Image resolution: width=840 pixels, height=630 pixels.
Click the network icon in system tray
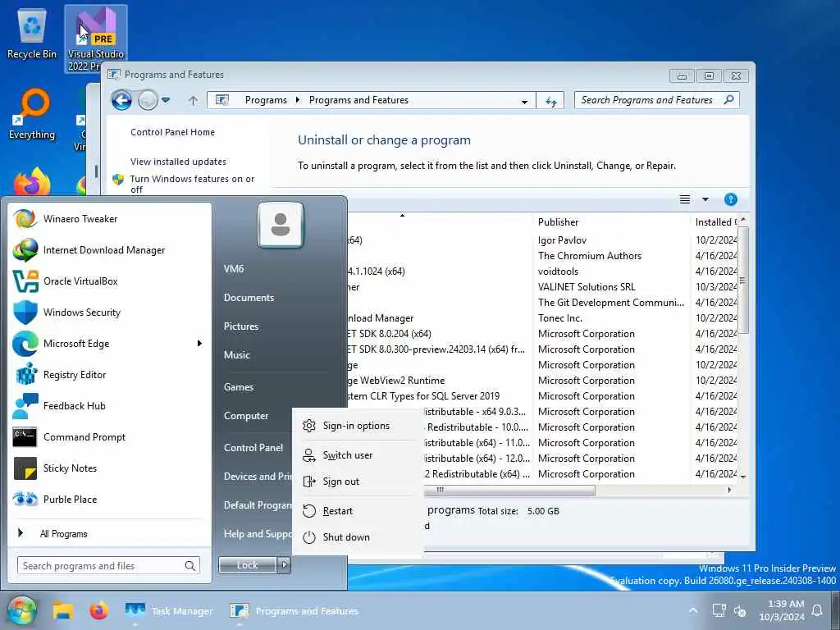[719, 610]
